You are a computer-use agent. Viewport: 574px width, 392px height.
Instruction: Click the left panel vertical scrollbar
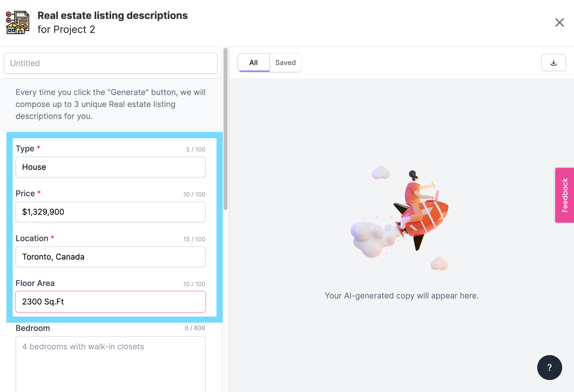pyautogui.click(x=225, y=129)
